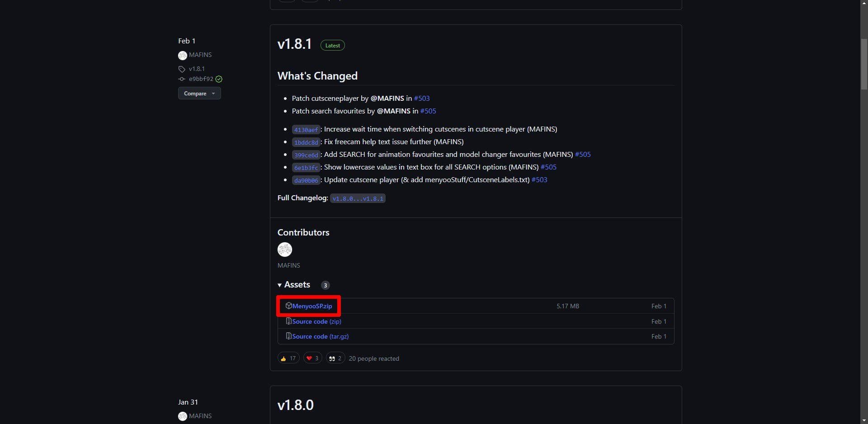Toggle the thumbs-up reaction on v1.8.1
Viewport: 868px width, 424px height.
pyautogui.click(x=288, y=358)
